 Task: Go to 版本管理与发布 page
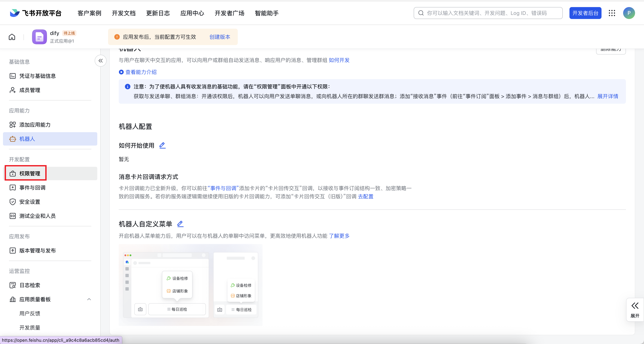pos(37,251)
